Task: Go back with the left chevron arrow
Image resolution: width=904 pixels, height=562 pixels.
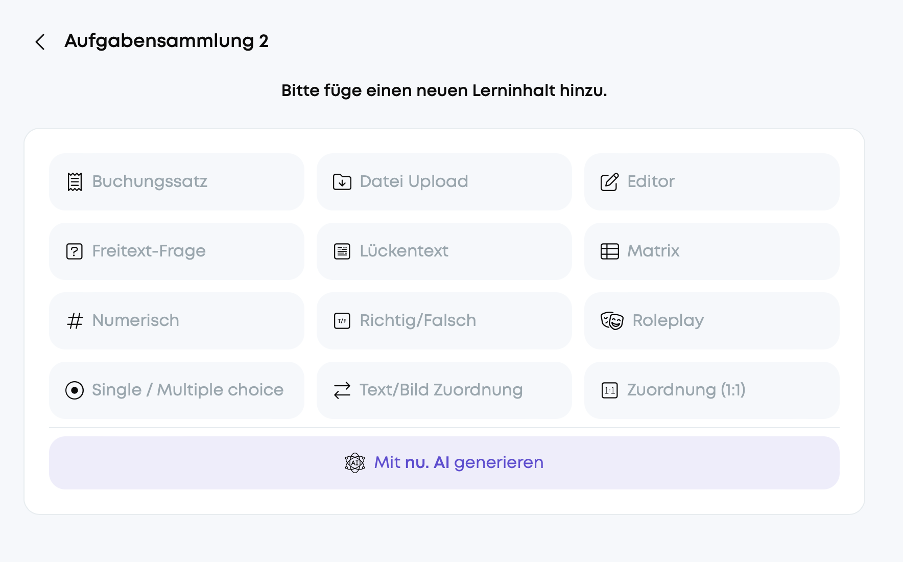Action: (x=40, y=42)
